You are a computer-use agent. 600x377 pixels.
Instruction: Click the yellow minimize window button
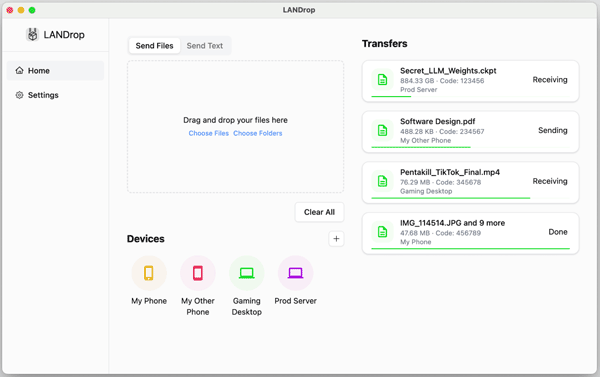[x=21, y=10]
